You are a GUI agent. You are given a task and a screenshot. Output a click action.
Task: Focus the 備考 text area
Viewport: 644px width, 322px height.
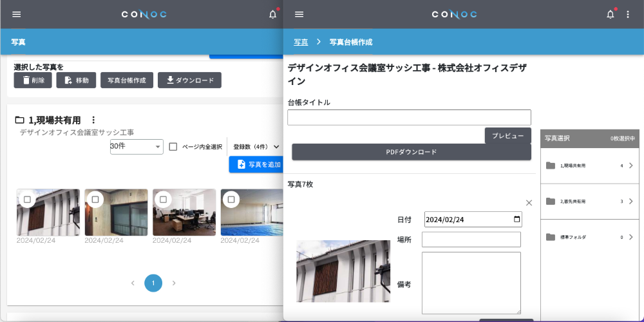(471, 283)
